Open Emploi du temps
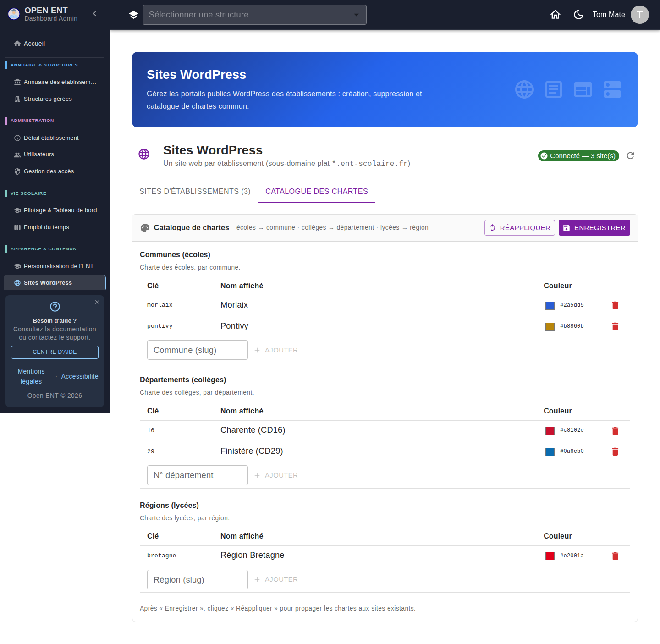The height and width of the screenshot is (644, 660). 55,227
